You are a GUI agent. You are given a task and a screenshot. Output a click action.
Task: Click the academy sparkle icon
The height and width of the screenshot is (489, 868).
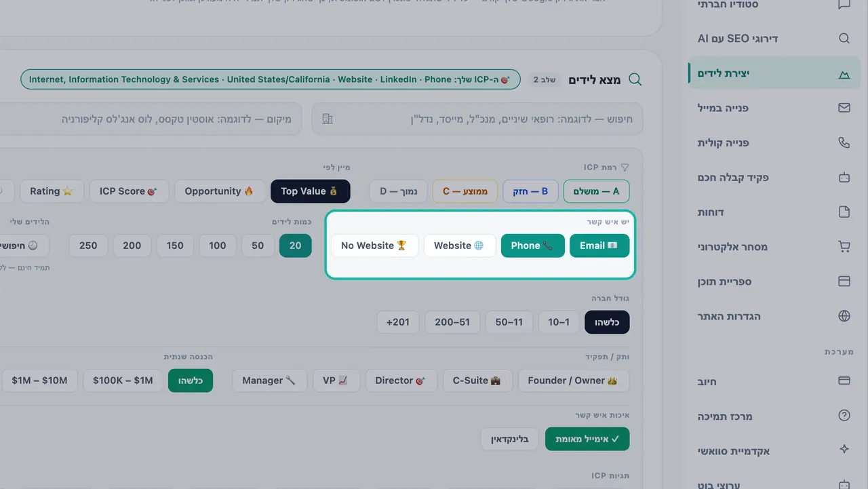tap(844, 450)
